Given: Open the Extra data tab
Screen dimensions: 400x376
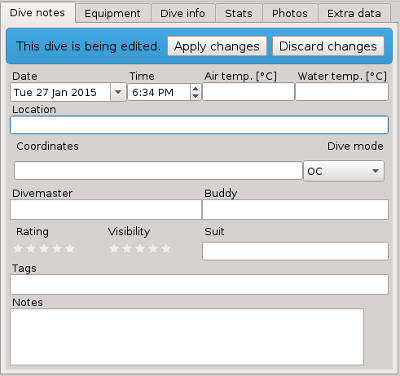Looking at the screenshot, I should 354,14.
